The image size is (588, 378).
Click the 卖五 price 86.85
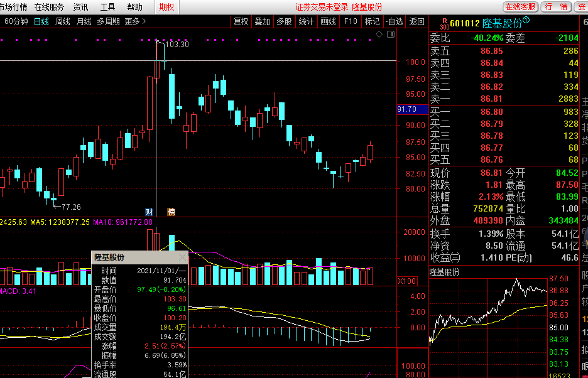(492, 51)
